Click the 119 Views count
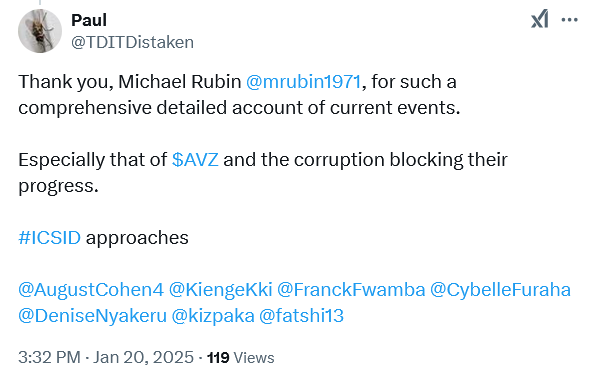Viewport: 598px width, 378px height. pyautogui.click(x=241, y=358)
